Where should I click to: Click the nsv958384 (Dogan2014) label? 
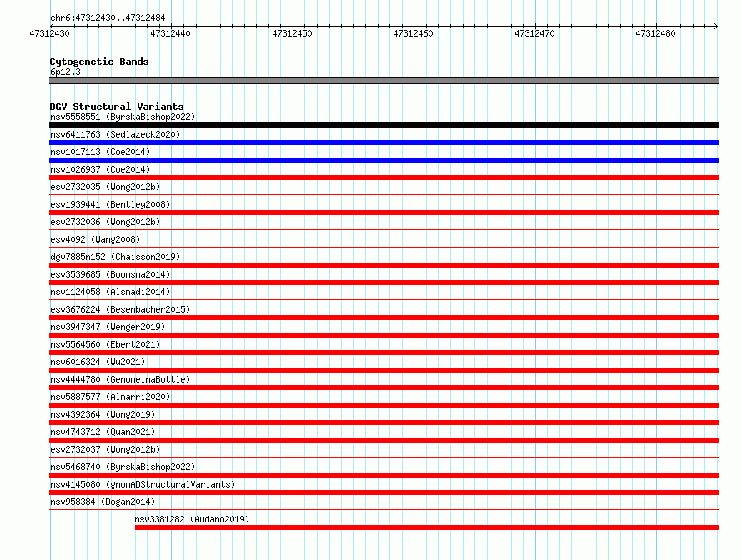[x=103, y=502]
